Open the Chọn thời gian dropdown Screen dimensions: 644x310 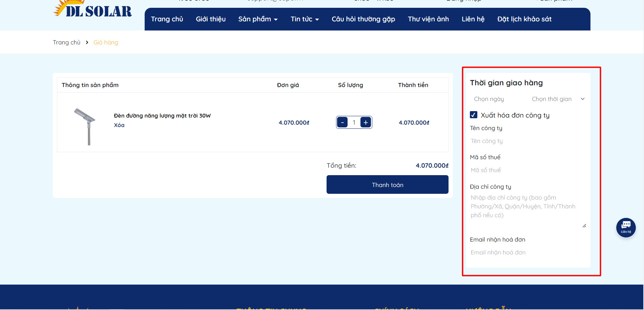(x=558, y=99)
